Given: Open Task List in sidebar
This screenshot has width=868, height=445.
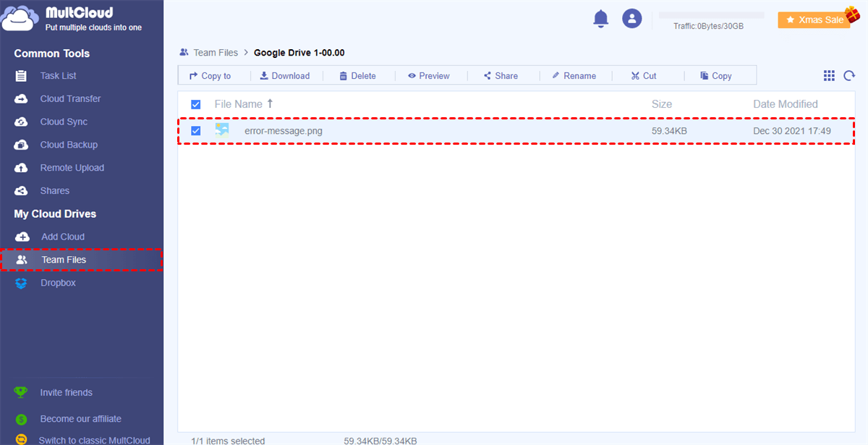Looking at the screenshot, I should 58,76.
